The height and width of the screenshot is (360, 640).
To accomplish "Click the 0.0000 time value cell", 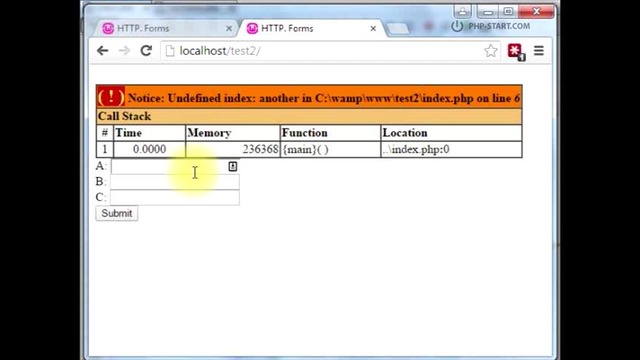I will click(149, 149).
